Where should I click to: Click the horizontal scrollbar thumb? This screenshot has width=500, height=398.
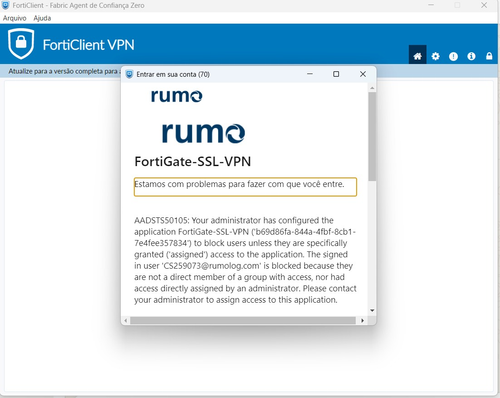pyautogui.click(x=243, y=321)
